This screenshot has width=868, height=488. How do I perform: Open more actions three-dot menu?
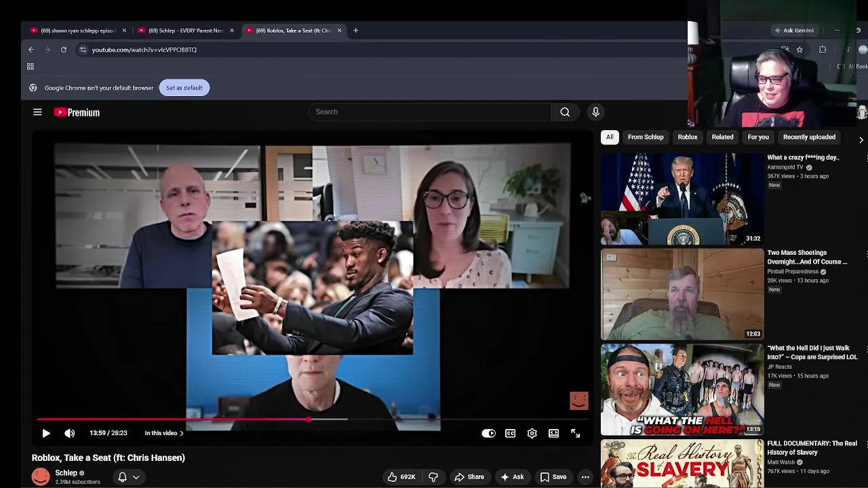585,477
